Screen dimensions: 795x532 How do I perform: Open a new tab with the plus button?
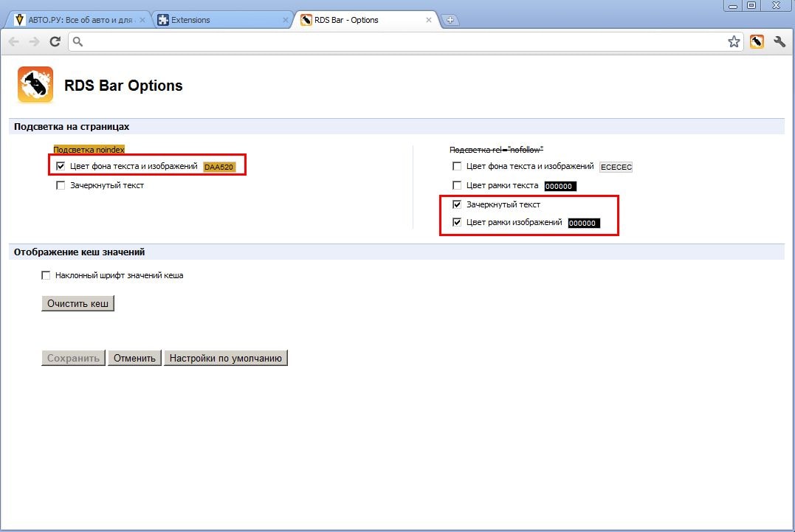[x=450, y=21]
